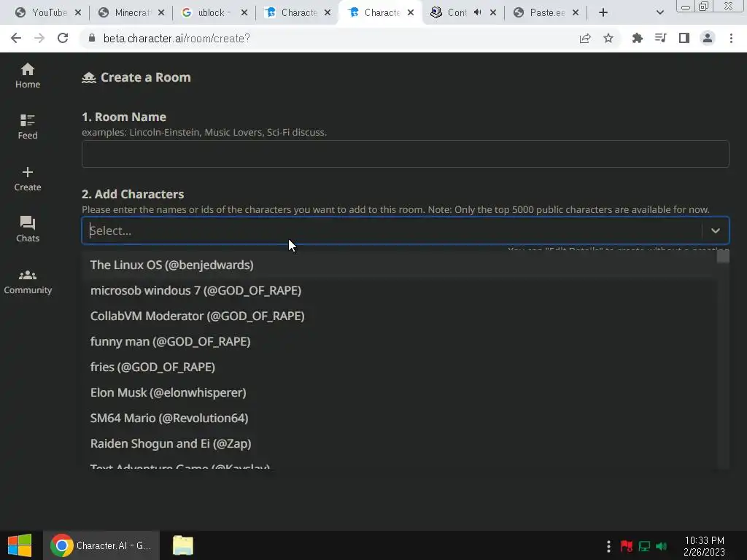The height and width of the screenshot is (560, 747).
Task: Select Elon Musk (@elonwhisperer)
Action: 399,392
